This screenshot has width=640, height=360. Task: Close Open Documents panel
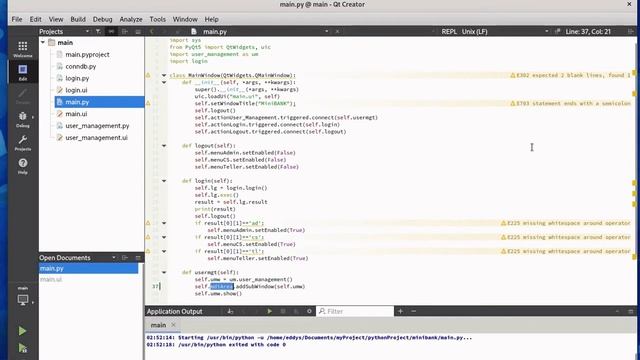pyautogui.click(x=138, y=258)
